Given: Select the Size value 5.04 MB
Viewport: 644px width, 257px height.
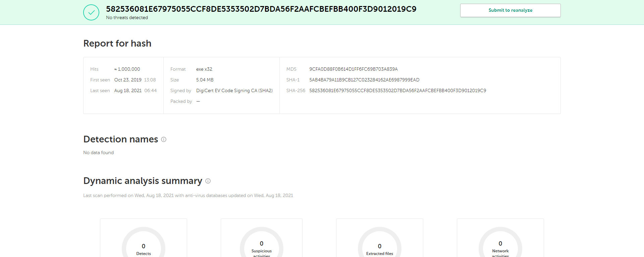Looking at the screenshot, I should (205, 80).
